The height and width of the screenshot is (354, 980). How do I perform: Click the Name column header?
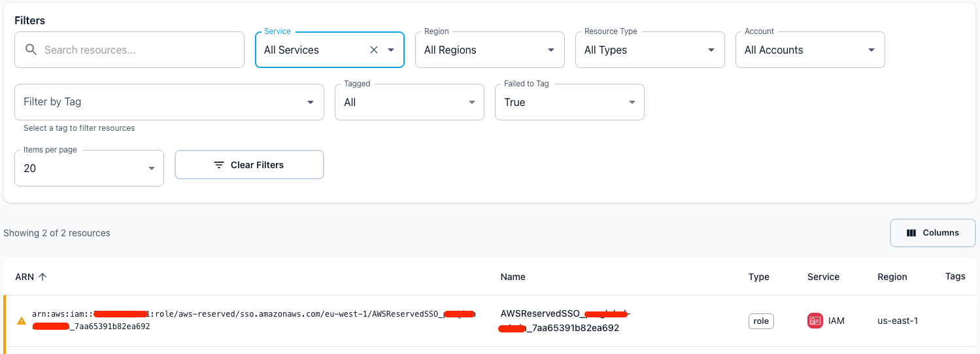[513, 277]
